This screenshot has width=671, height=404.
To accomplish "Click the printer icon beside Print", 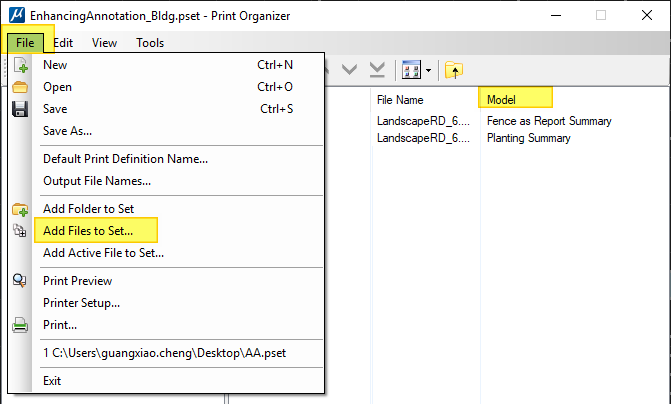I will (20, 325).
